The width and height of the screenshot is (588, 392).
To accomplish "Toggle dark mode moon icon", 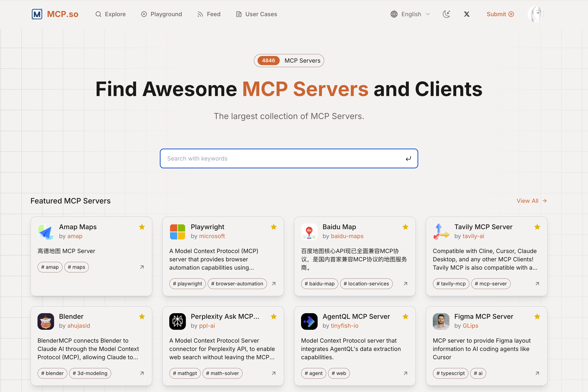I will point(446,14).
